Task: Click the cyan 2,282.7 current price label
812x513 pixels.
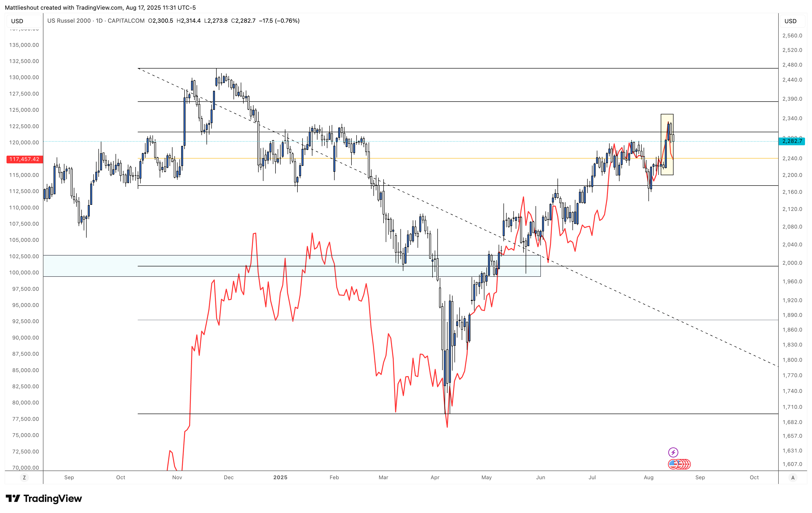Action: point(792,141)
